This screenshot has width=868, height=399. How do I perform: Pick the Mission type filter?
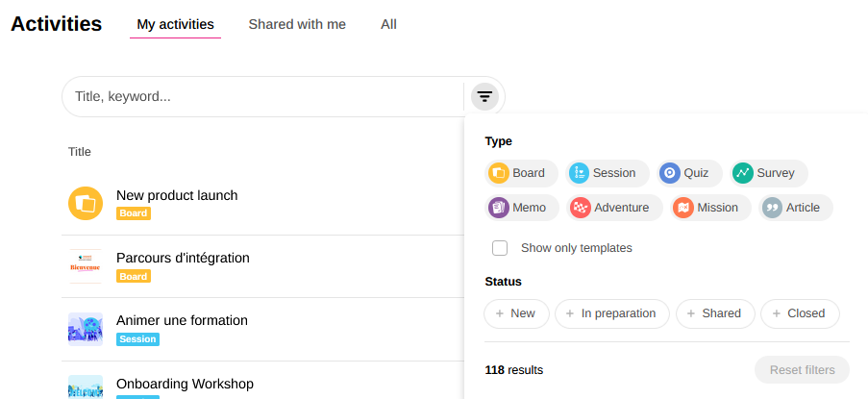[x=708, y=208]
